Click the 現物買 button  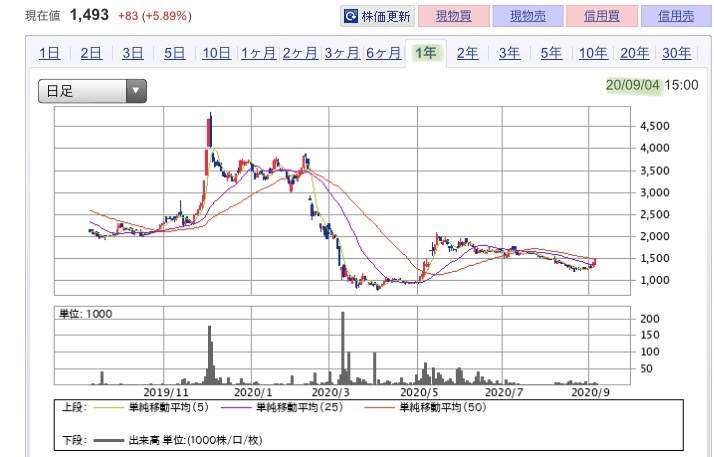pyautogui.click(x=454, y=16)
